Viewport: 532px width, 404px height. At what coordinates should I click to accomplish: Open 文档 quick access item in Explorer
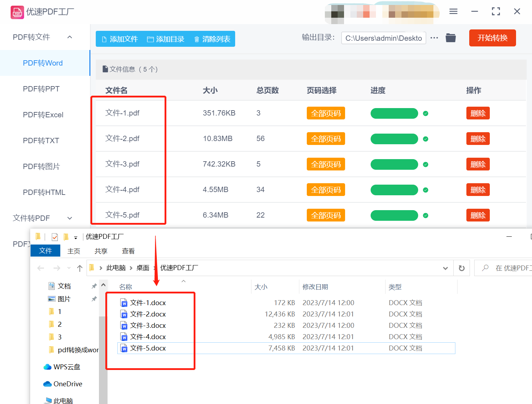point(60,286)
